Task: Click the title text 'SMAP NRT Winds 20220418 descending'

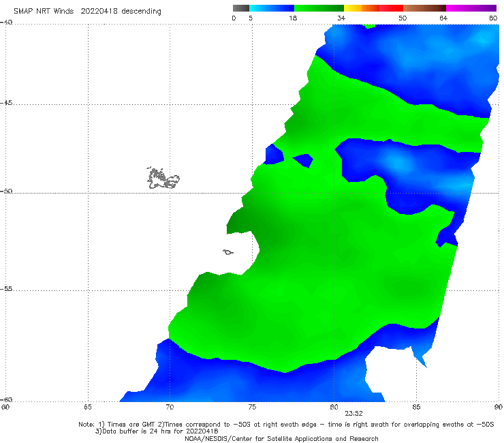Action: [x=87, y=12]
